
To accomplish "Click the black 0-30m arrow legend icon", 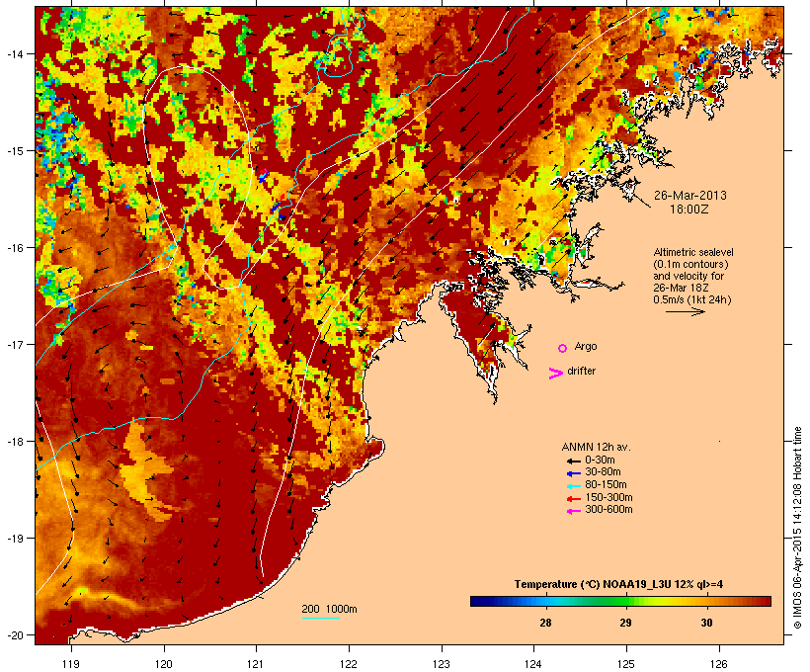I will tap(573, 462).
